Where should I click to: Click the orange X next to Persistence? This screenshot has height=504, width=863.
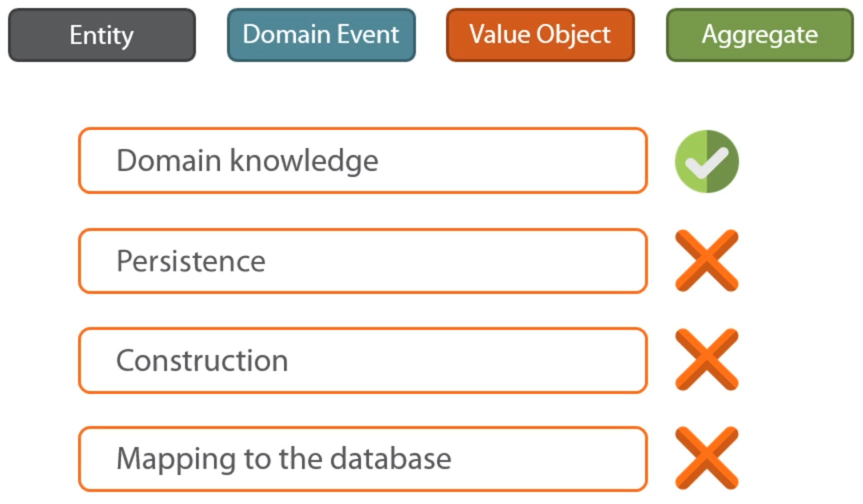[706, 260]
